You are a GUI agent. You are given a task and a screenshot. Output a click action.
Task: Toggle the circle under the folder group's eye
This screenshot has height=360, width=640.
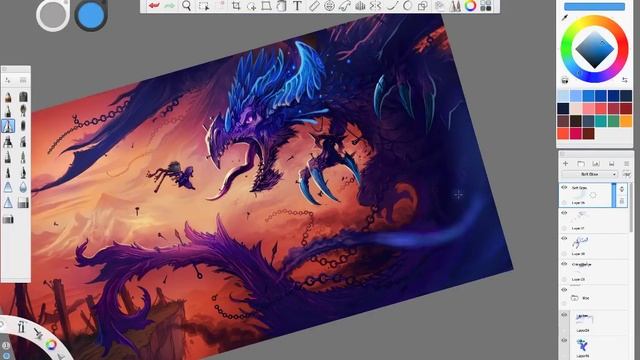pyautogui.click(x=564, y=304)
